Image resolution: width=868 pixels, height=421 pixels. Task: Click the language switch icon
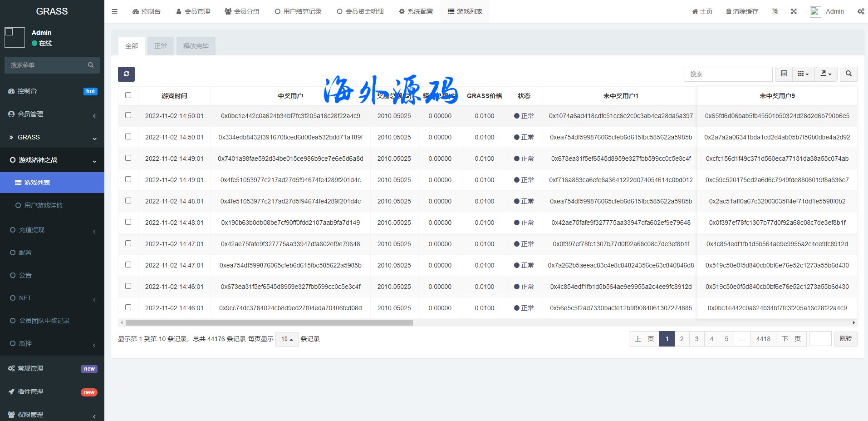point(775,11)
